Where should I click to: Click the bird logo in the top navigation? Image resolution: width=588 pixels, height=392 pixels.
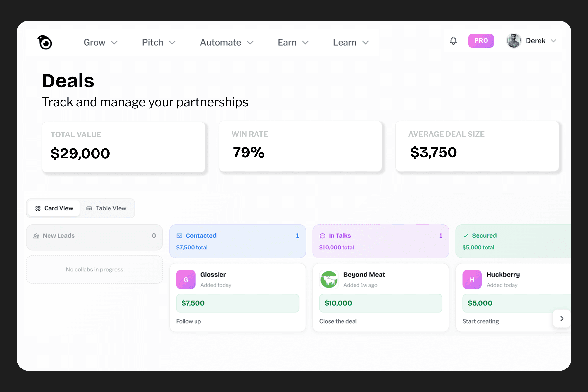[x=45, y=42]
